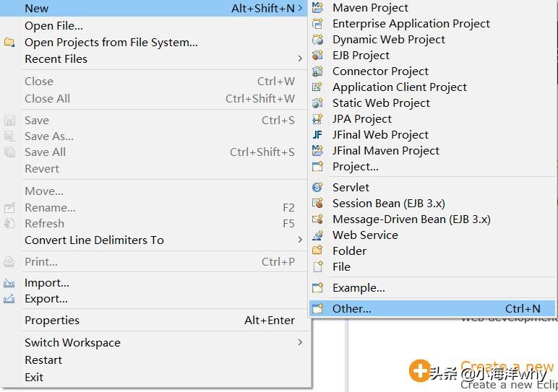Click the JPA Project icon

[317, 118]
